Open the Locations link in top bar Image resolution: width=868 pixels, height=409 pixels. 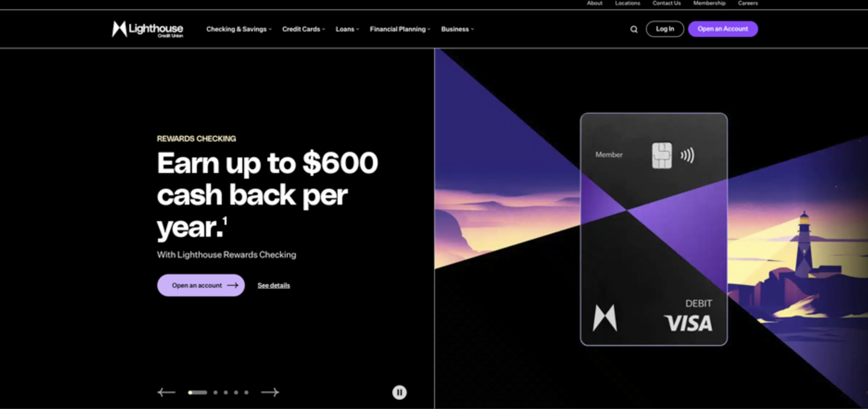tap(627, 3)
